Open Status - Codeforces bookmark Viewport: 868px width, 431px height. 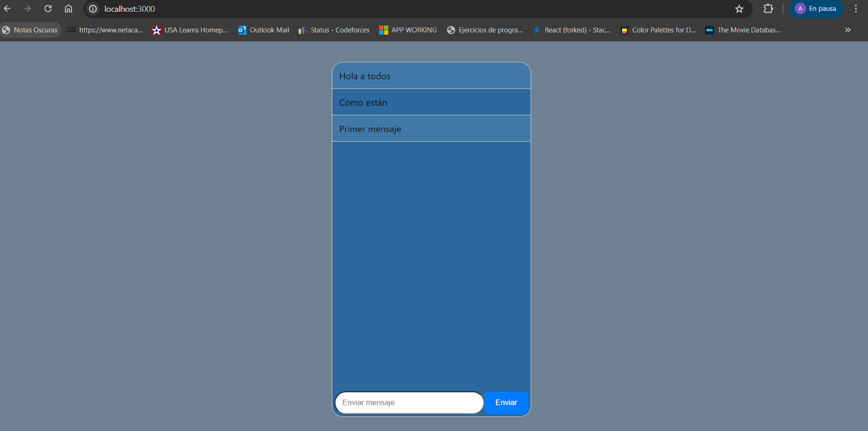pyautogui.click(x=334, y=30)
